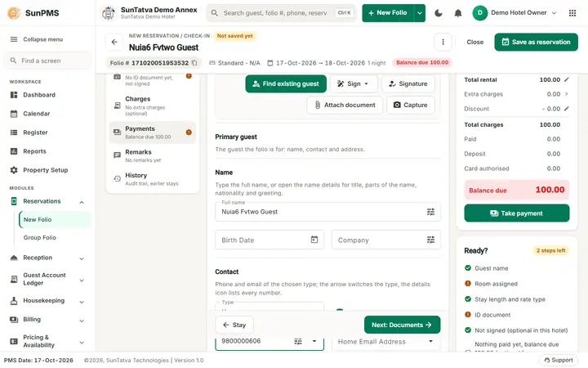Expand the Reception module
Screen dimensions: 588x368
(82, 258)
